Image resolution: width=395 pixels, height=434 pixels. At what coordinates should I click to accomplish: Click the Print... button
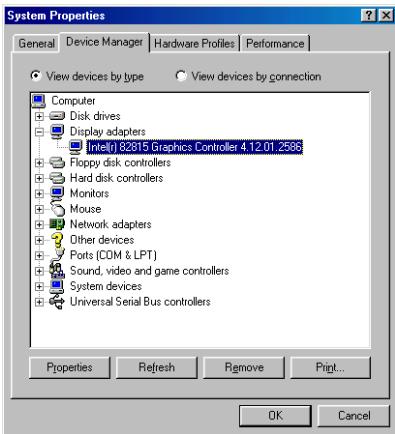(330, 367)
